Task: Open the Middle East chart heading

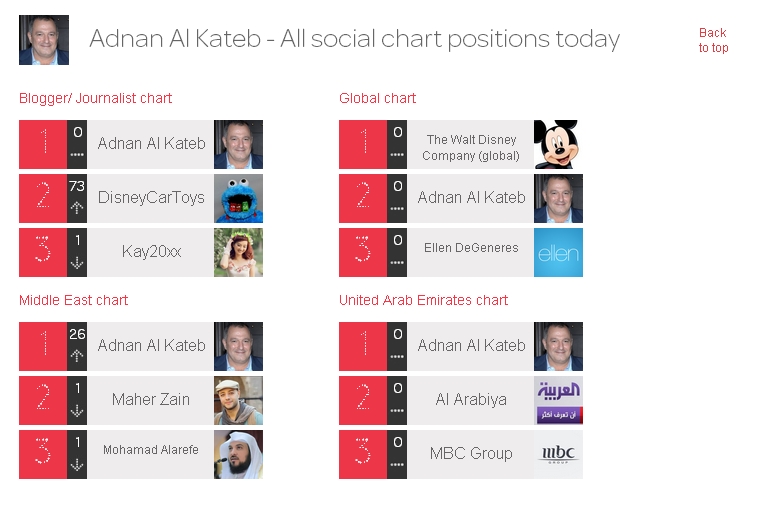Action: pyautogui.click(x=73, y=300)
